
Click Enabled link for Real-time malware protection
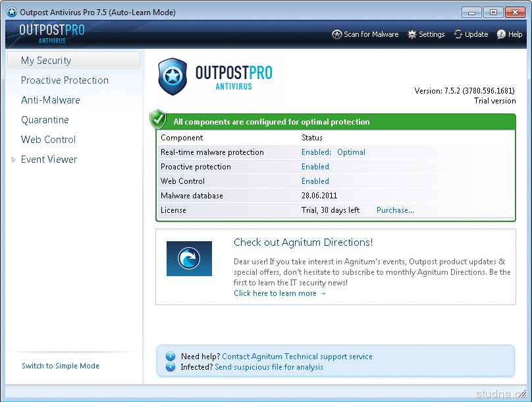tap(316, 152)
